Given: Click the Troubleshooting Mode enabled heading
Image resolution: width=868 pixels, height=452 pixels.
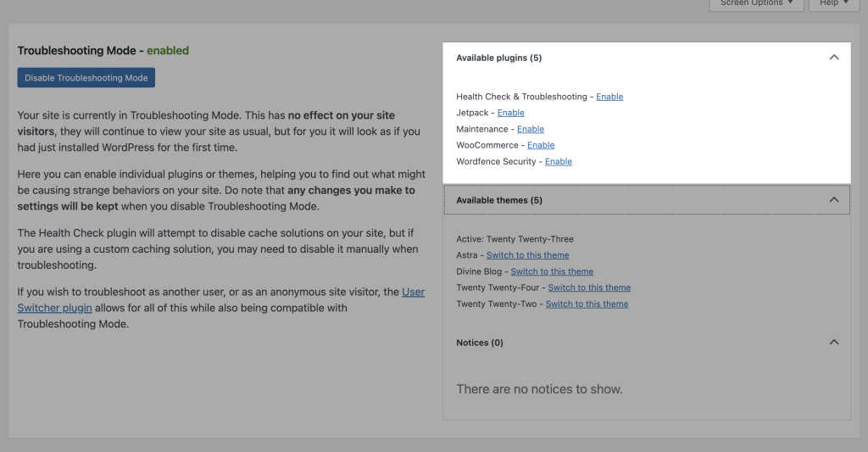Looking at the screenshot, I should click(x=103, y=51).
